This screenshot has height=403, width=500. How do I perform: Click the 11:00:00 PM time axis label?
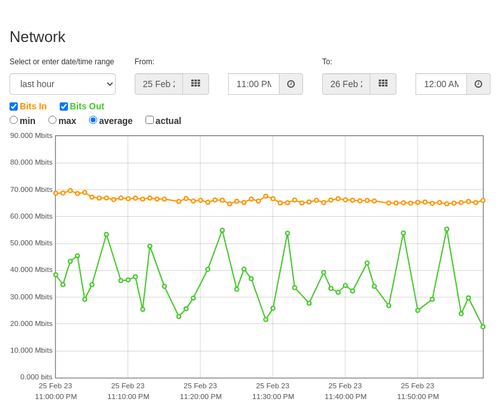56,397
